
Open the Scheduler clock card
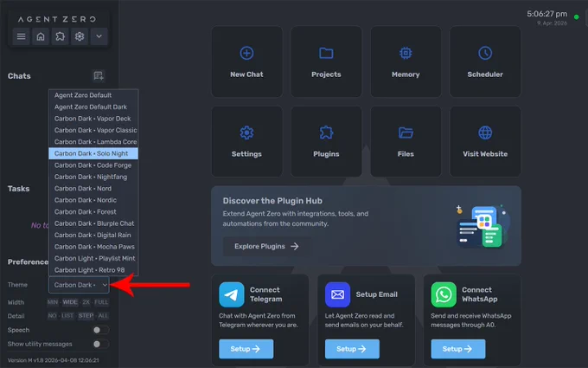point(485,61)
